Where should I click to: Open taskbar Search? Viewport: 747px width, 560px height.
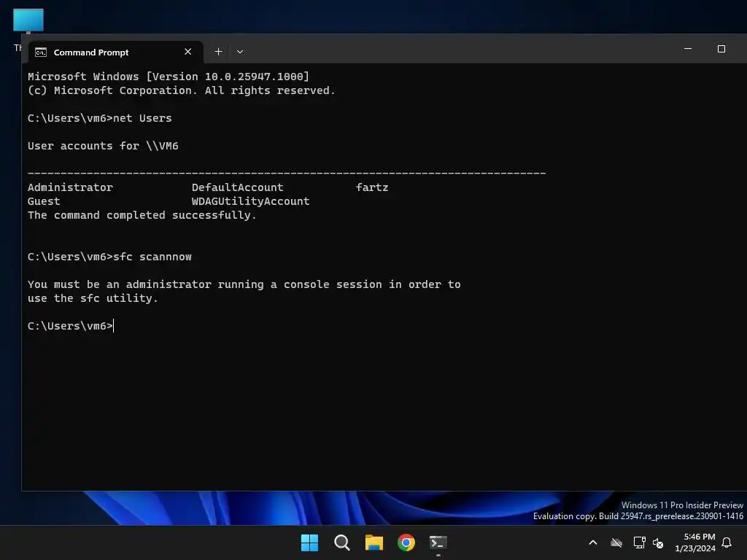pos(342,542)
